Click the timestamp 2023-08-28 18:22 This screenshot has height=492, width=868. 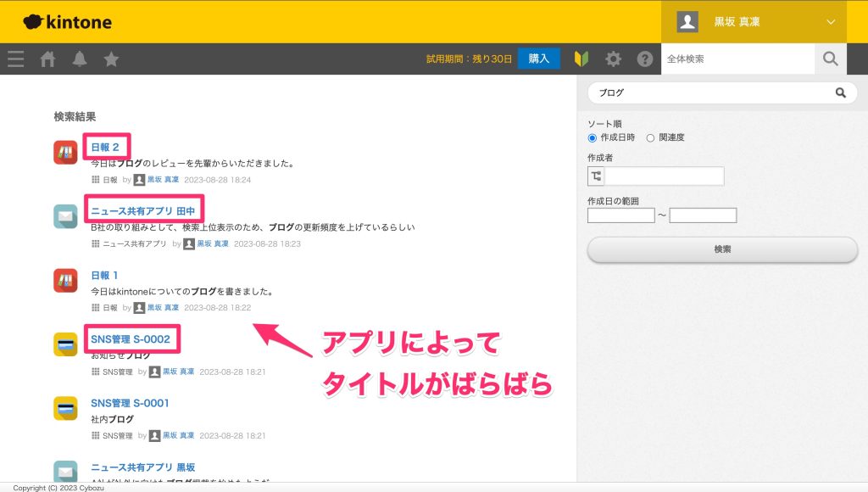point(218,307)
